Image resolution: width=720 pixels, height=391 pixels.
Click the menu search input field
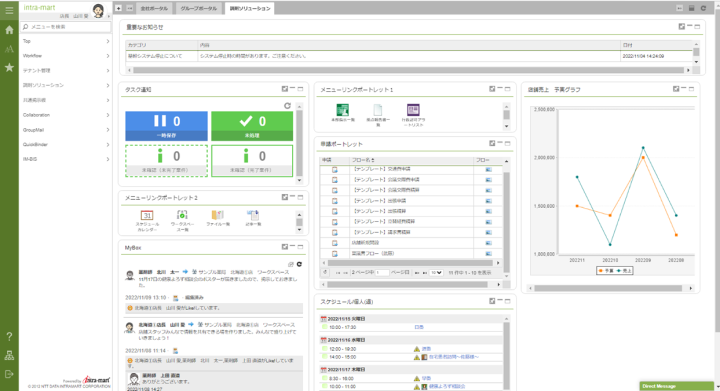coord(66,27)
